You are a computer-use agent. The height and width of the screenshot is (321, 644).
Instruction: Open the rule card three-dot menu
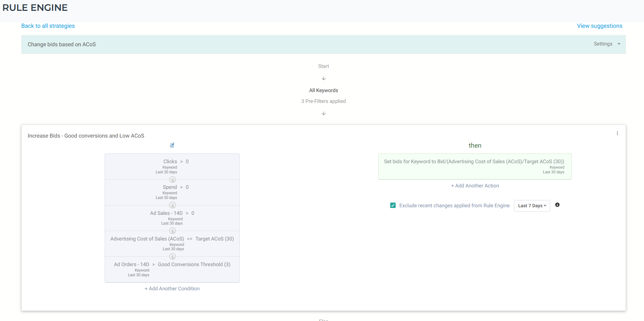point(617,133)
